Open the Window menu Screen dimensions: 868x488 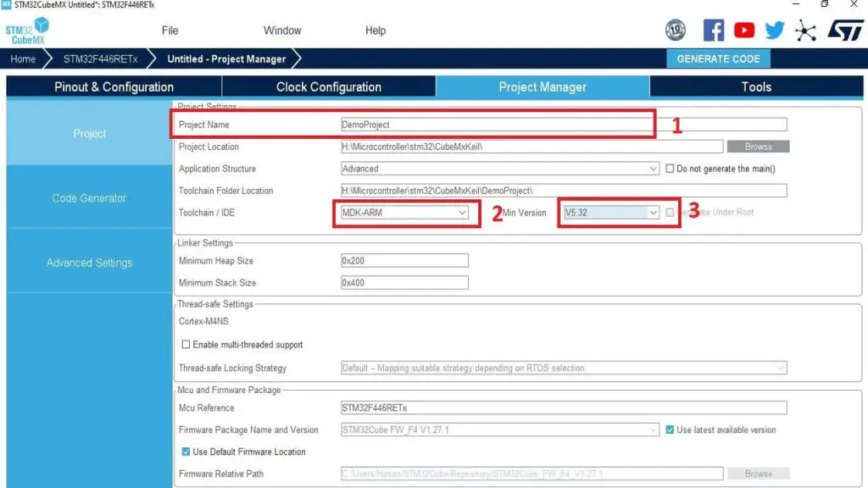(282, 30)
